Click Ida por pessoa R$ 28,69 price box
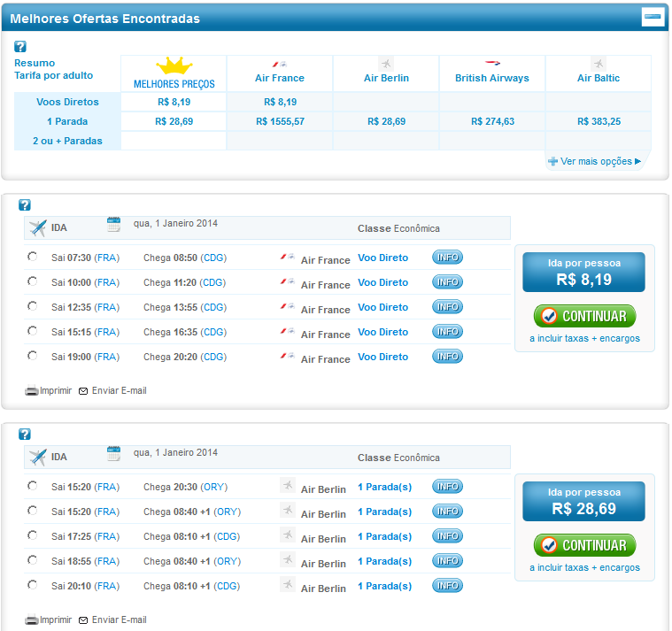 (x=583, y=501)
